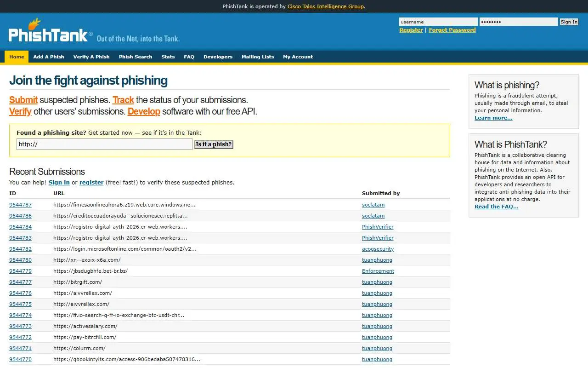Screen dimensions: 588x368
Task: Select URL text 'http://bitrgift.com/'
Action: pyautogui.click(x=78, y=282)
